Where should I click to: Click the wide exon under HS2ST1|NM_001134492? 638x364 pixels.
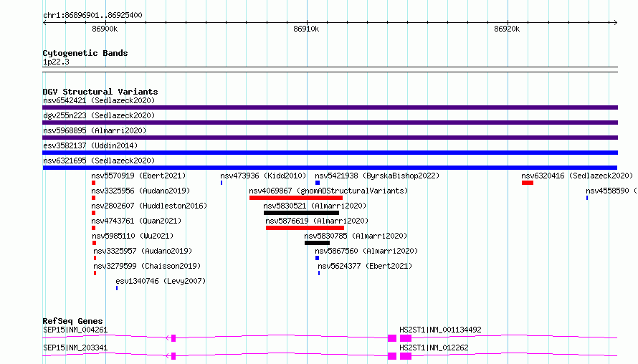click(406, 338)
